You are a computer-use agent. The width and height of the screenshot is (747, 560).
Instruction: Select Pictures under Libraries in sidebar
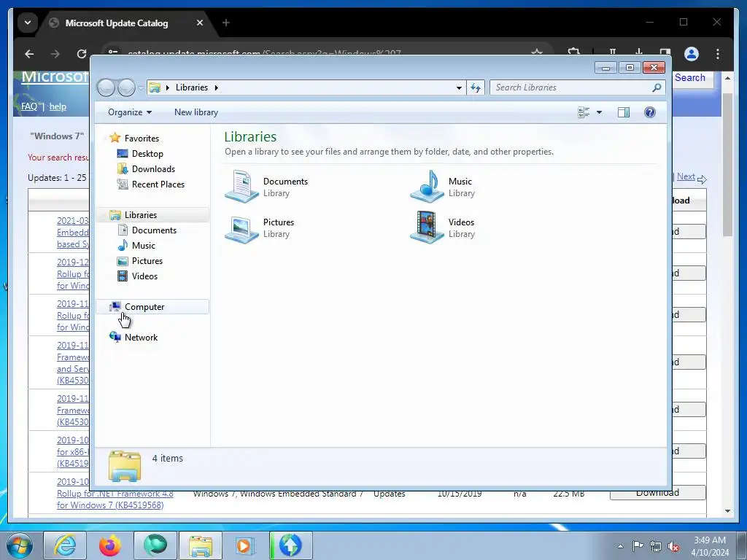pos(147,260)
